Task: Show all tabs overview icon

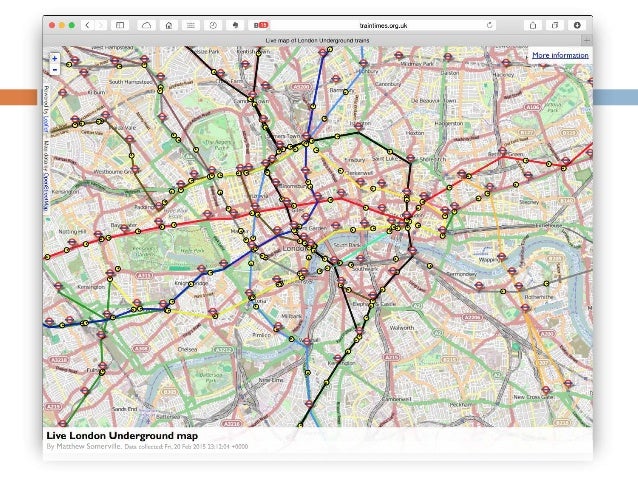Action: pos(555,25)
